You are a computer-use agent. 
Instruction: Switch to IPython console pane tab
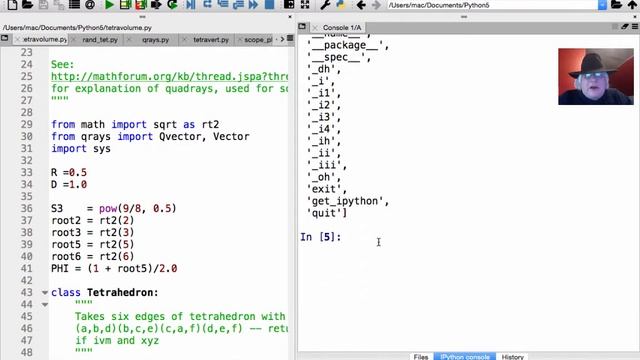(x=465, y=357)
